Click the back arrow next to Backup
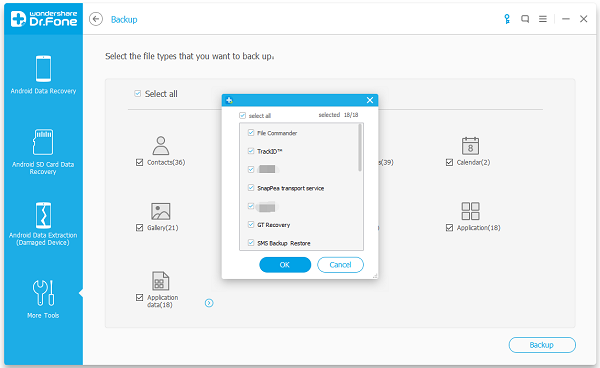Image resolution: width=600 pixels, height=368 pixels. [96, 19]
